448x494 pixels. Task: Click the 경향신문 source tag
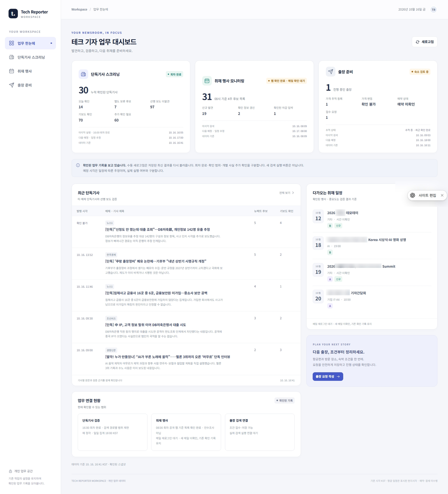(111, 350)
